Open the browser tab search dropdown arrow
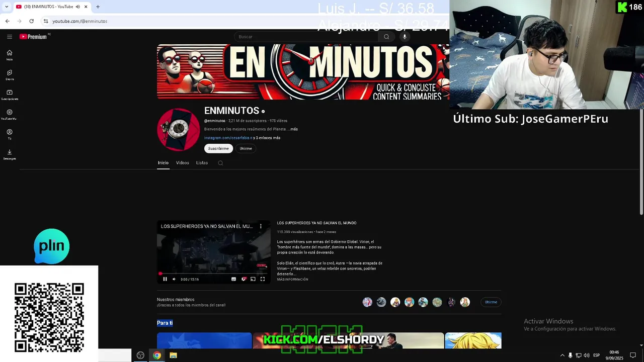644x362 pixels. click(x=7, y=7)
